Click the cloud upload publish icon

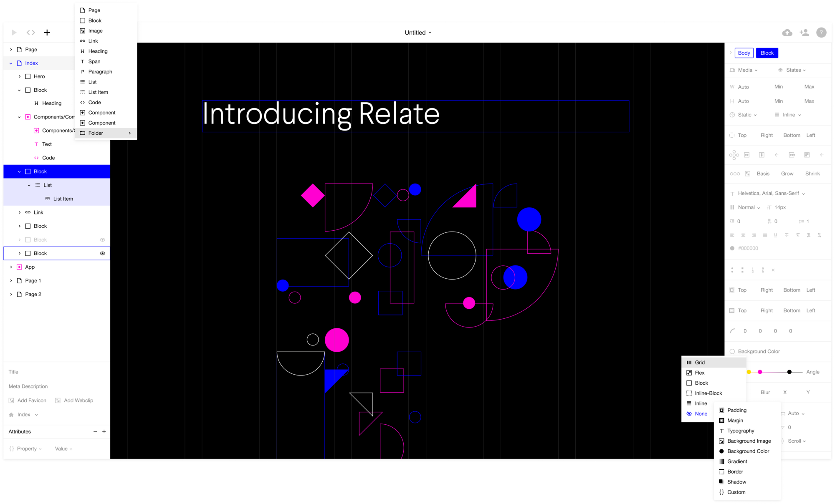(787, 33)
